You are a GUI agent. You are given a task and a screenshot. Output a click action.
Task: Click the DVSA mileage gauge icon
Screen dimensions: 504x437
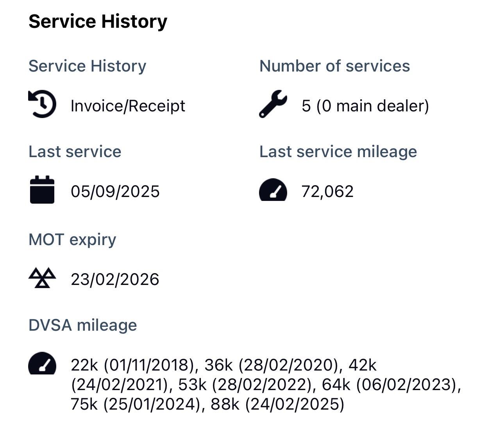(42, 364)
